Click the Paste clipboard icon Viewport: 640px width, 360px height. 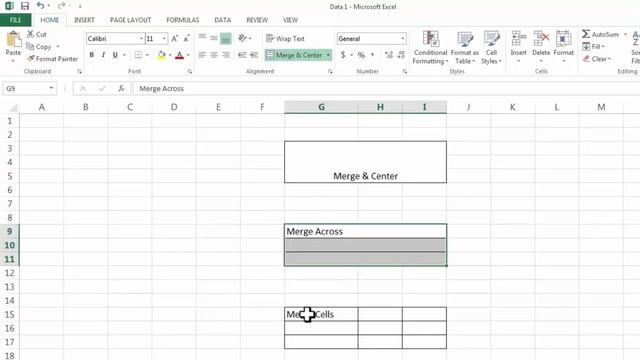(x=13, y=39)
